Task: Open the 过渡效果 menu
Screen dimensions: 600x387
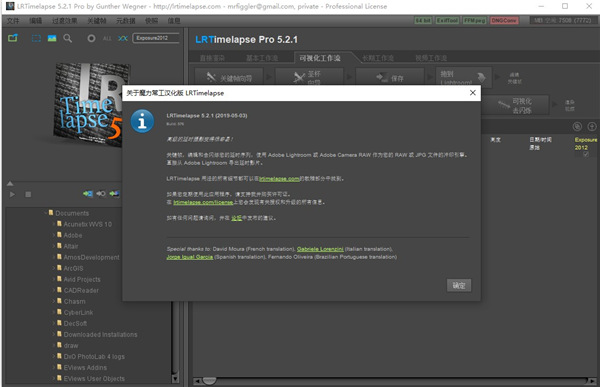Action: (x=65, y=21)
